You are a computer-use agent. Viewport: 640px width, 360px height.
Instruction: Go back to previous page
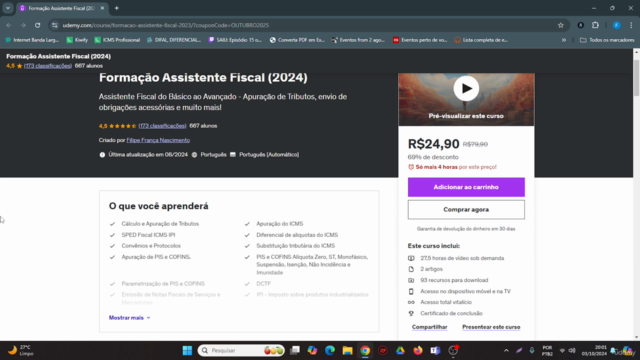click(x=9, y=25)
